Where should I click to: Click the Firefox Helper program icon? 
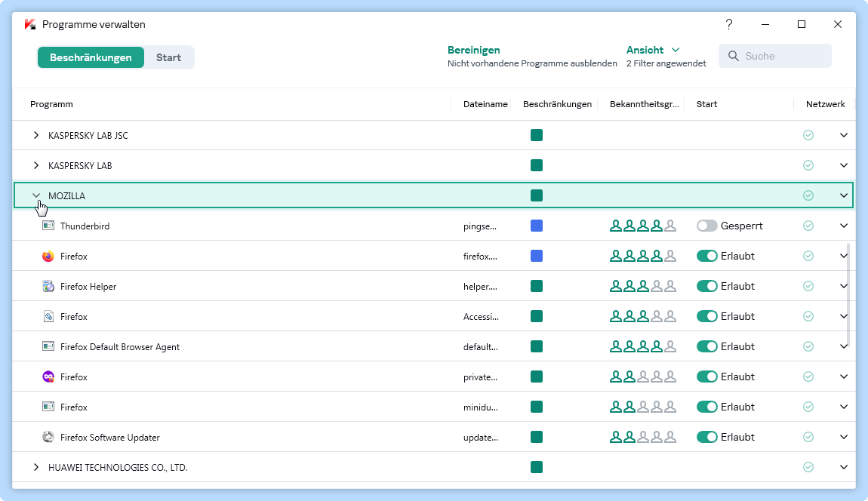coord(48,286)
